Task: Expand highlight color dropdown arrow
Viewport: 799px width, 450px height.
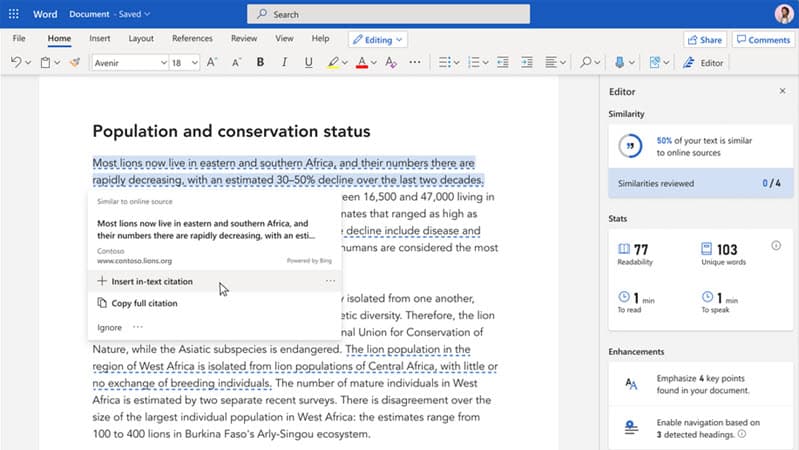Action: tap(345, 63)
